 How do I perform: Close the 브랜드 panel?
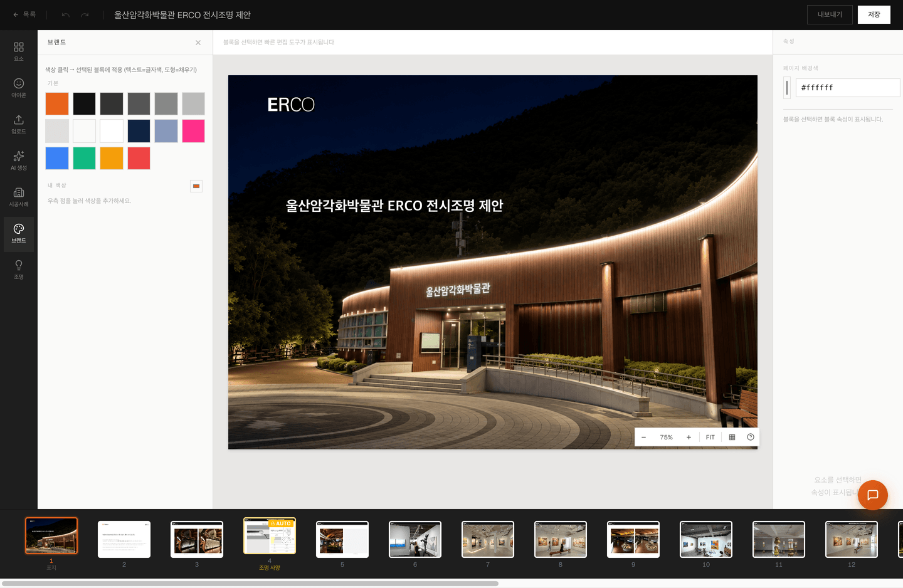[x=198, y=43]
